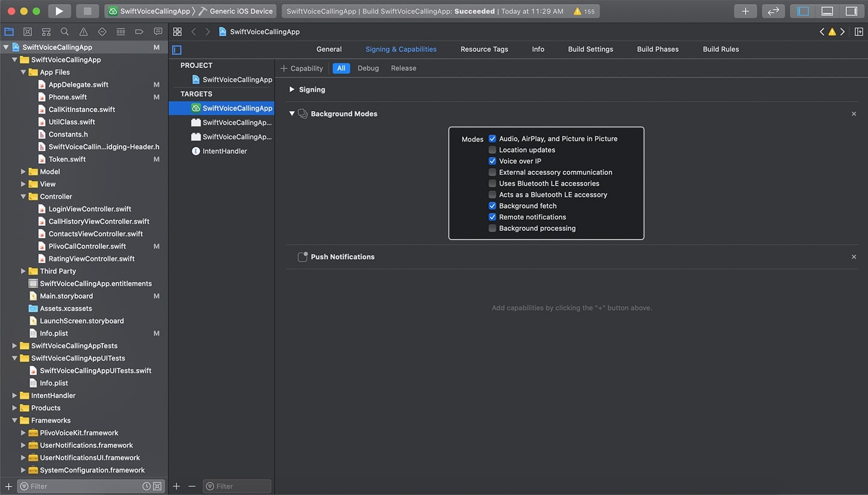Expand the Third Party folder
This screenshot has height=495, width=868.
[x=24, y=271]
